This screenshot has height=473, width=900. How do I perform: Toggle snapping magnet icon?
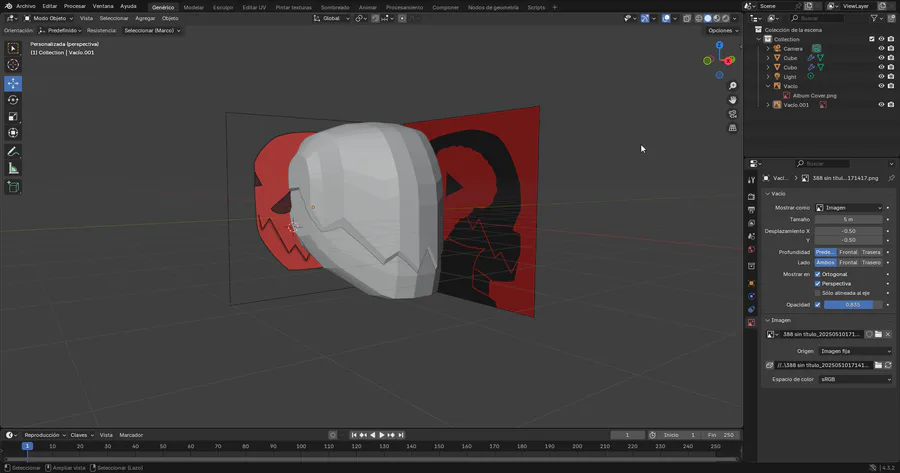[x=375, y=18]
